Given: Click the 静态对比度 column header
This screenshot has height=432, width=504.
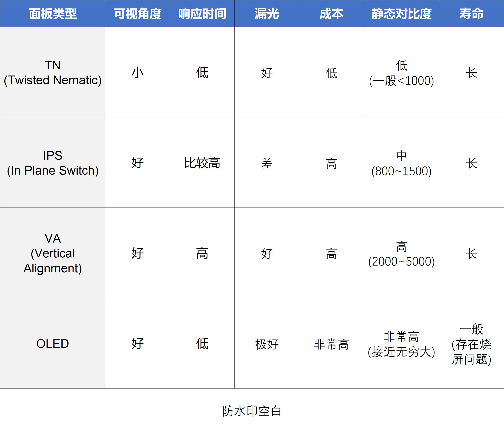Looking at the screenshot, I should click(x=401, y=13).
